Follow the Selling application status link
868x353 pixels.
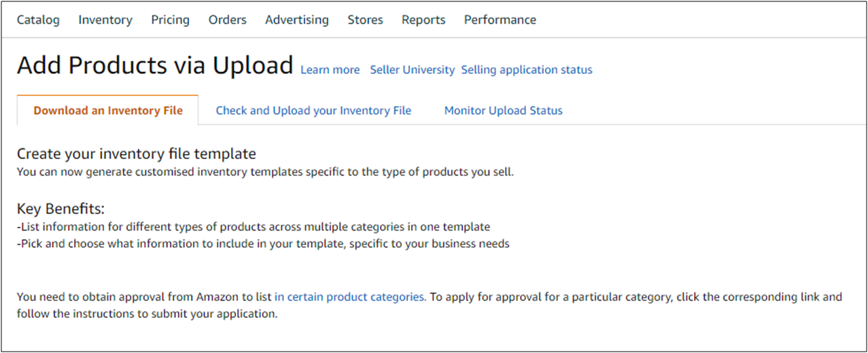pyautogui.click(x=527, y=70)
